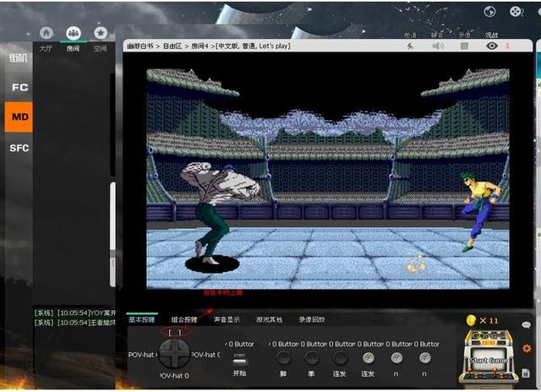The height and width of the screenshot is (392, 541).
Task: Click 房间4 in the breadcrumb
Action: click(x=199, y=46)
